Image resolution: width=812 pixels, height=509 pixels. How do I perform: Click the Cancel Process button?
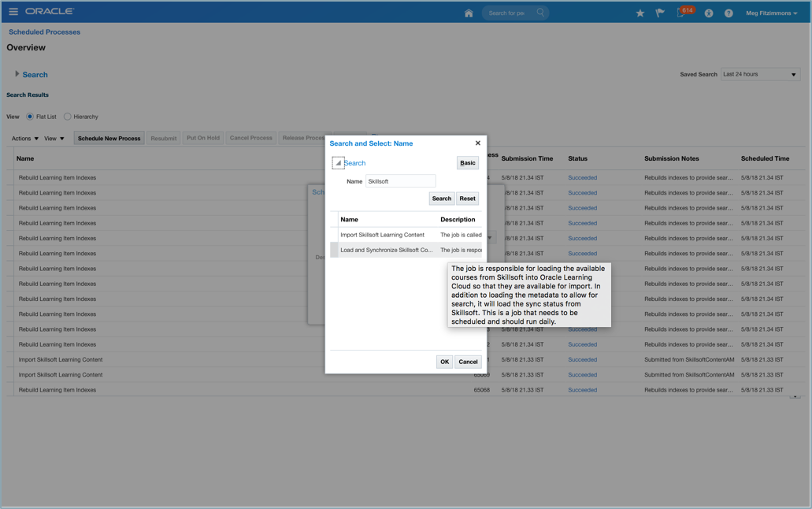250,138
